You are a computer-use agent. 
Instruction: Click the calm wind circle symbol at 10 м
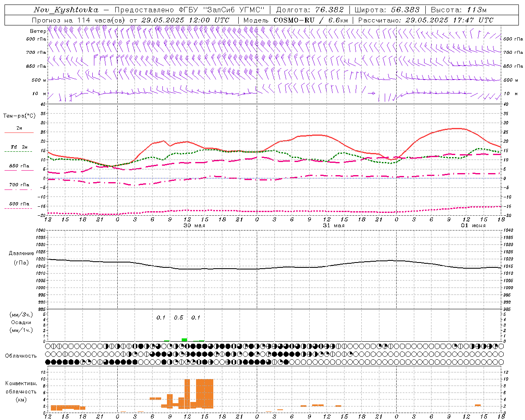click(373, 94)
